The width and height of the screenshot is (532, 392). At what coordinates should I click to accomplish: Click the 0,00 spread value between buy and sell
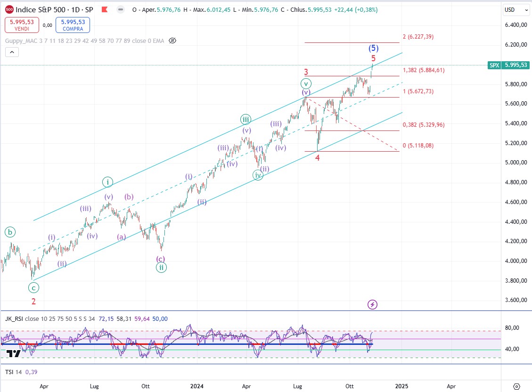[48, 25]
